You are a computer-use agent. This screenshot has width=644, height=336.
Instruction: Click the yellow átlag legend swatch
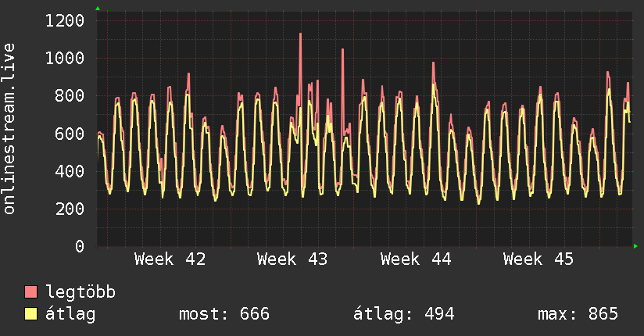point(30,313)
